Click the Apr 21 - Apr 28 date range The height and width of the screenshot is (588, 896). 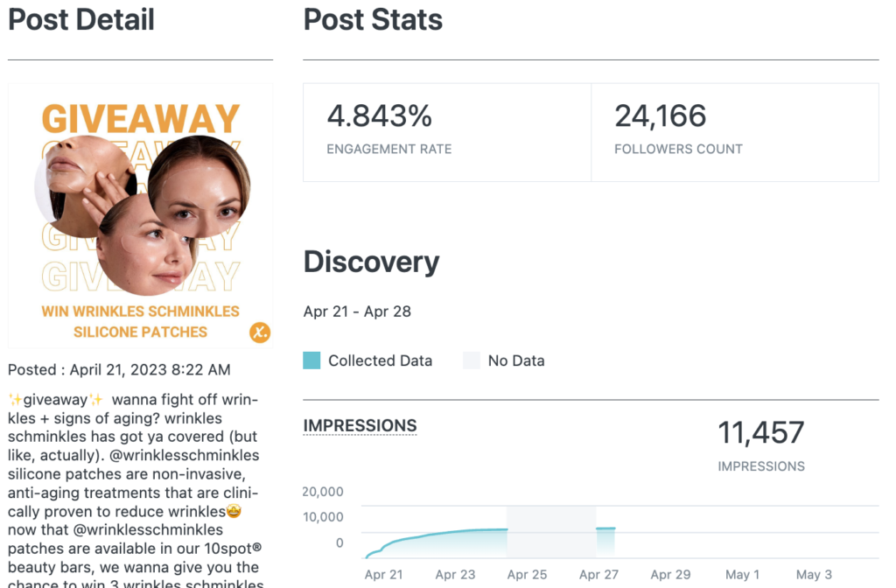coord(357,311)
